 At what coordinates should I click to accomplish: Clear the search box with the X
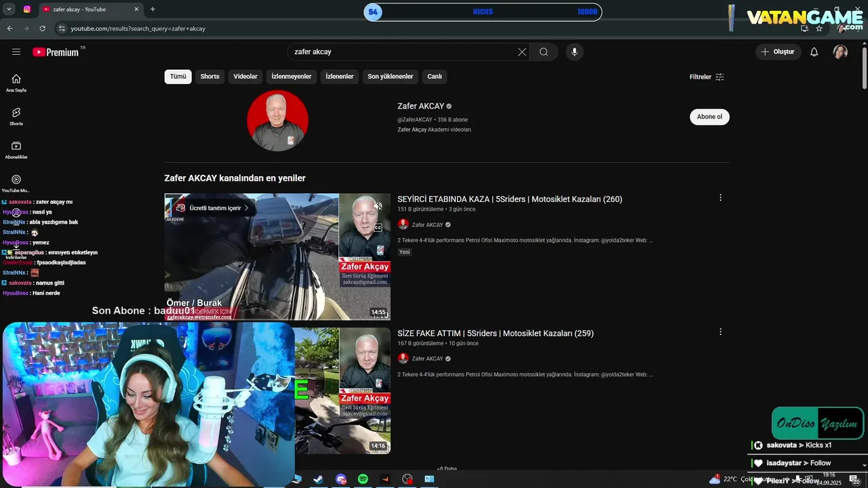tap(522, 52)
